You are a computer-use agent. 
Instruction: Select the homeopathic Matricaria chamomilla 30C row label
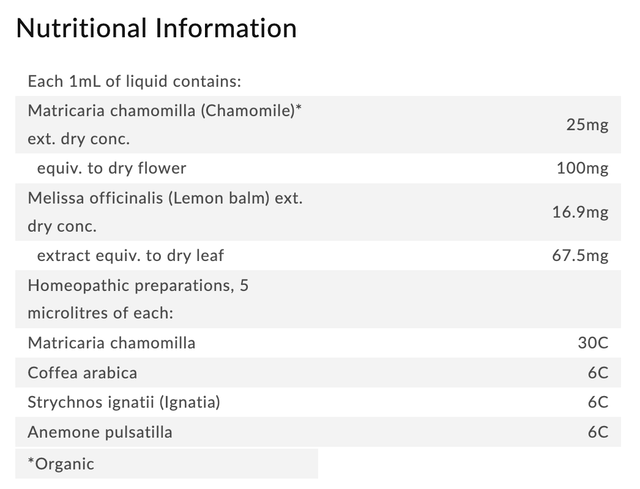[x=111, y=343]
